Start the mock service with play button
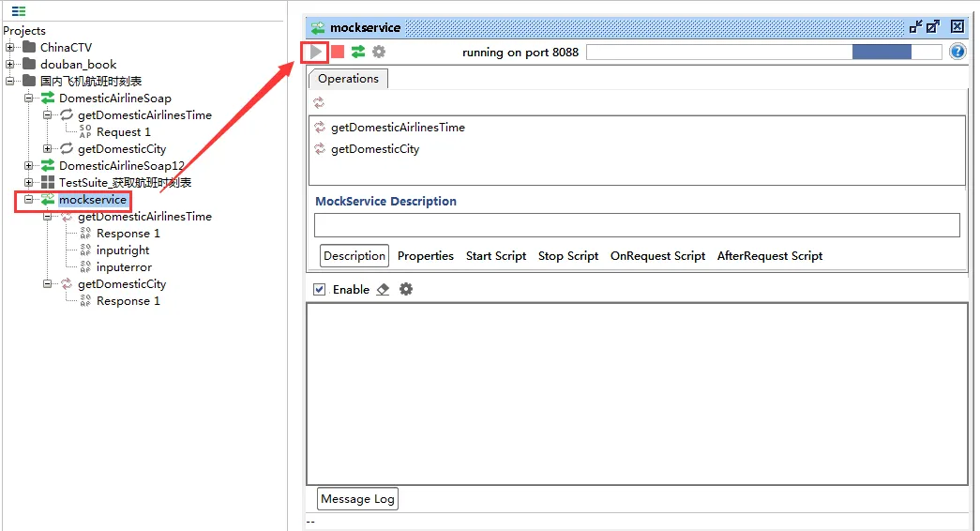 [316, 52]
